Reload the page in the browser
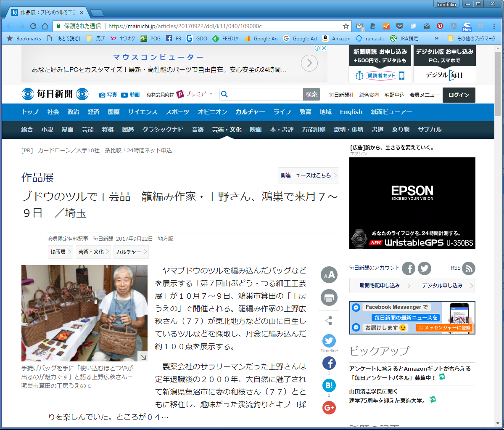The height and width of the screenshot is (430, 504). pyautogui.click(x=33, y=26)
